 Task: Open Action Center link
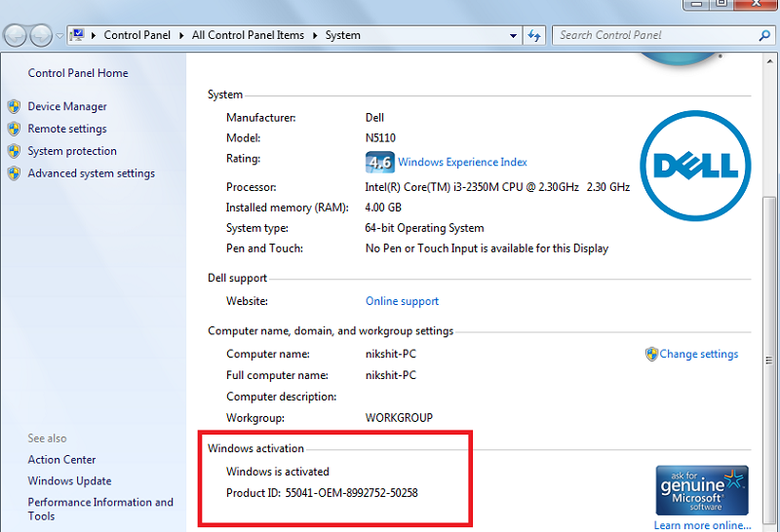tap(61, 460)
